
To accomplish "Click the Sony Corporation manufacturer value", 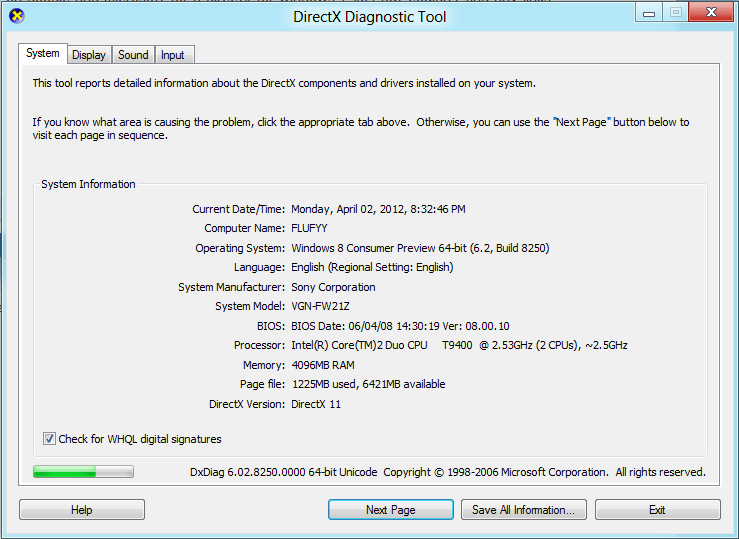I will click(x=333, y=287).
